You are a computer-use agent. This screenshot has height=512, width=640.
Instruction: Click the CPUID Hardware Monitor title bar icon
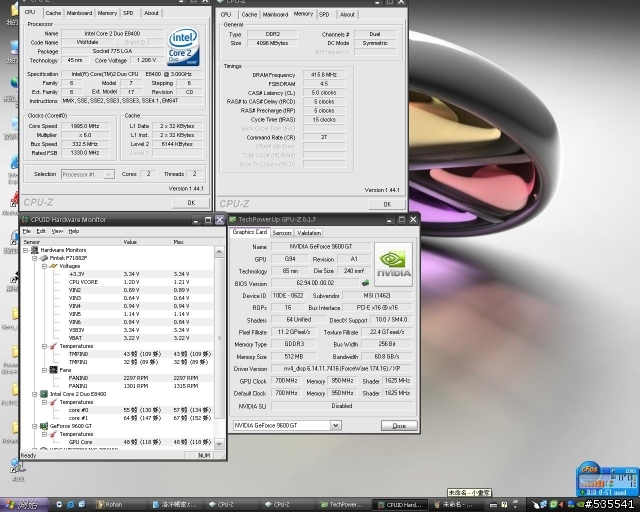point(25,220)
